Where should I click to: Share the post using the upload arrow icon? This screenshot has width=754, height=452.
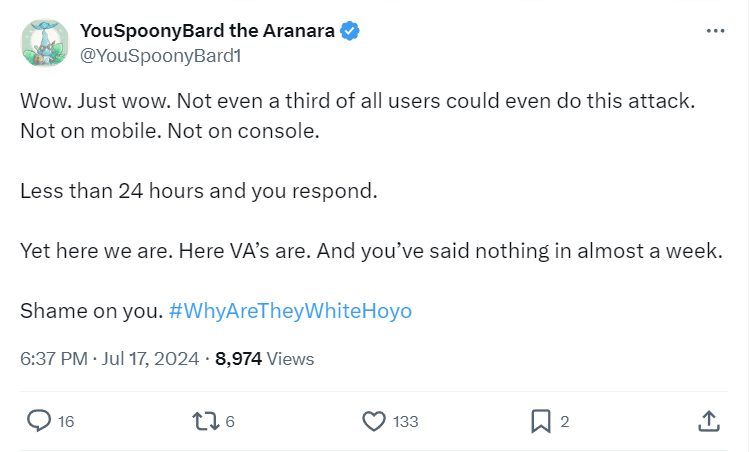tap(707, 421)
